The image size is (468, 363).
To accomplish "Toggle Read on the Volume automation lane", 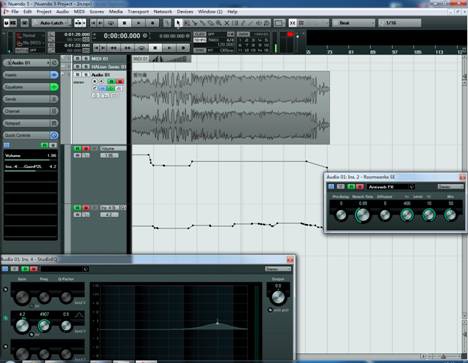I will click(x=77, y=149).
